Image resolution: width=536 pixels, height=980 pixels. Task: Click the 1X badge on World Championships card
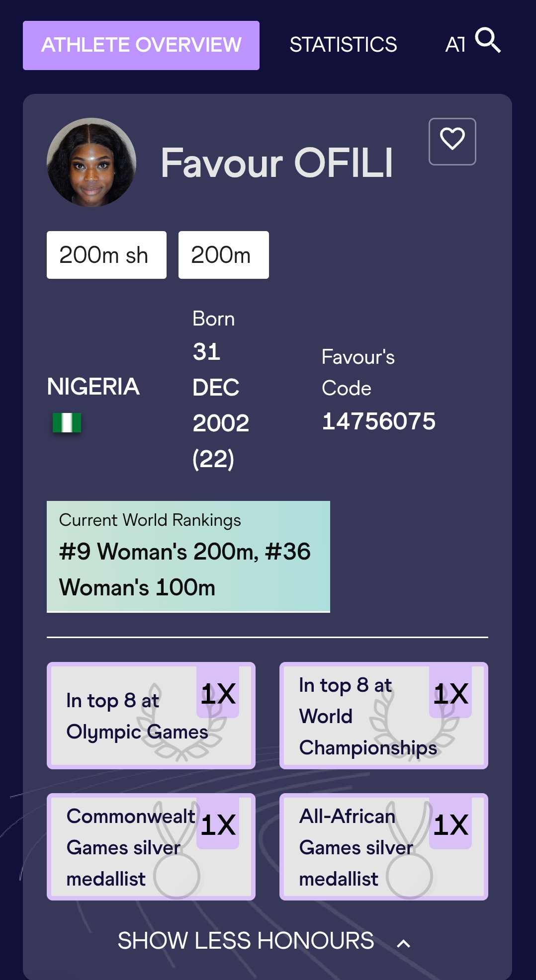pyautogui.click(x=450, y=694)
